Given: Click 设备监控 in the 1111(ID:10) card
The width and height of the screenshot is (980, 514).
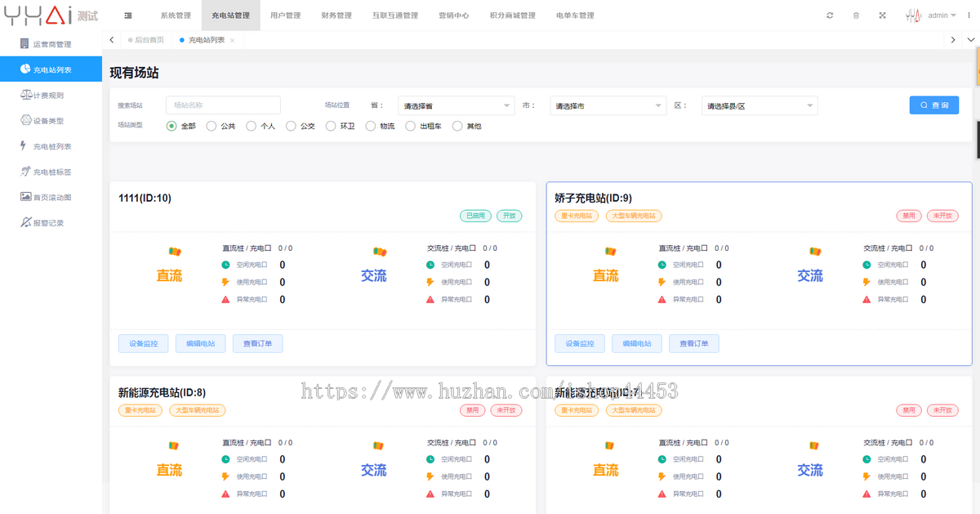Looking at the screenshot, I should [144, 344].
